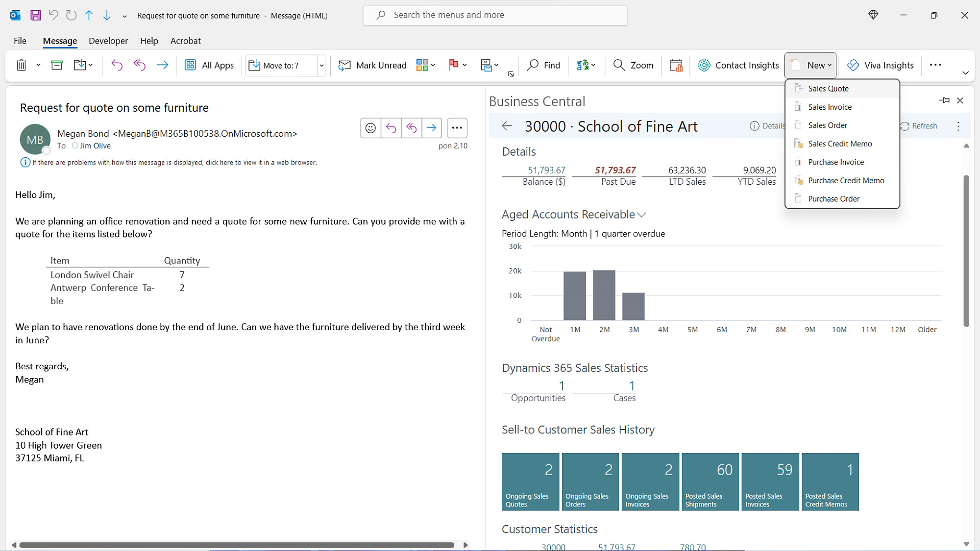Expand the flag options dropdown
The image size is (980, 551).
click(x=465, y=65)
